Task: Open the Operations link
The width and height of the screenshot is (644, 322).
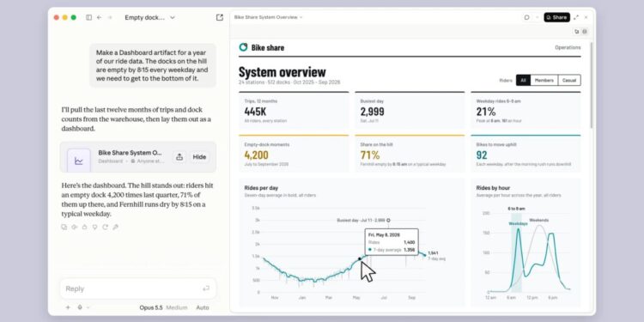Action: tap(568, 47)
